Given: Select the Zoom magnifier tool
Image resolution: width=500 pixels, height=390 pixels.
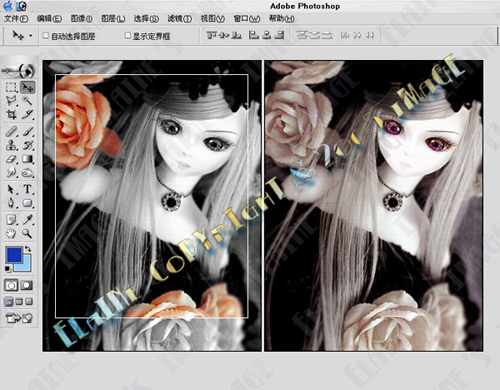Looking at the screenshot, I should (27, 233).
